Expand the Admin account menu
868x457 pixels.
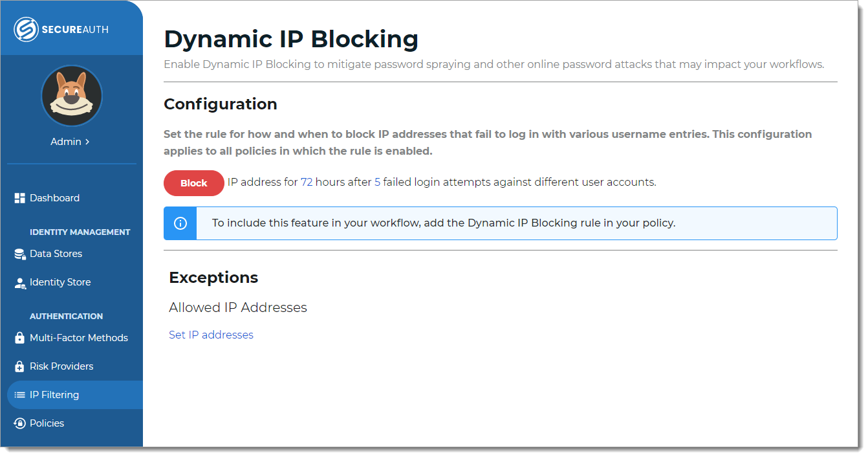[x=69, y=141]
